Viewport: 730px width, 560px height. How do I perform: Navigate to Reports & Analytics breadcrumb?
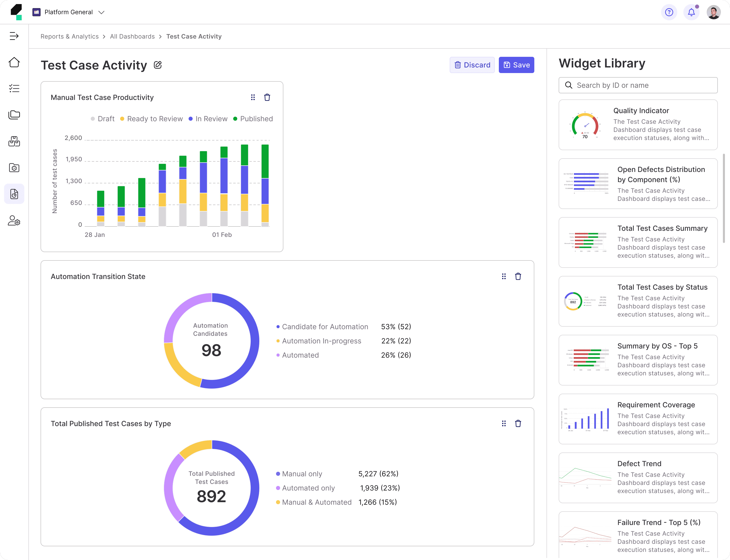tap(69, 36)
